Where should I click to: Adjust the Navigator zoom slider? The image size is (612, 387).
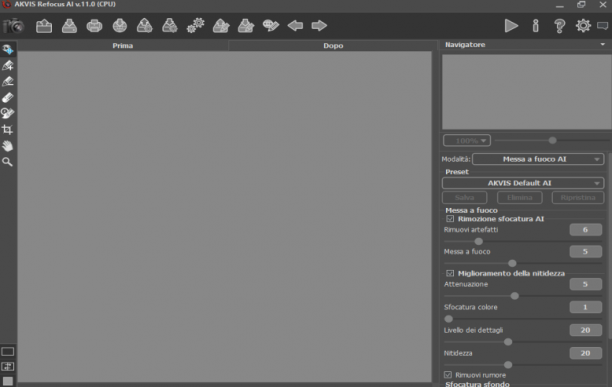click(552, 140)
